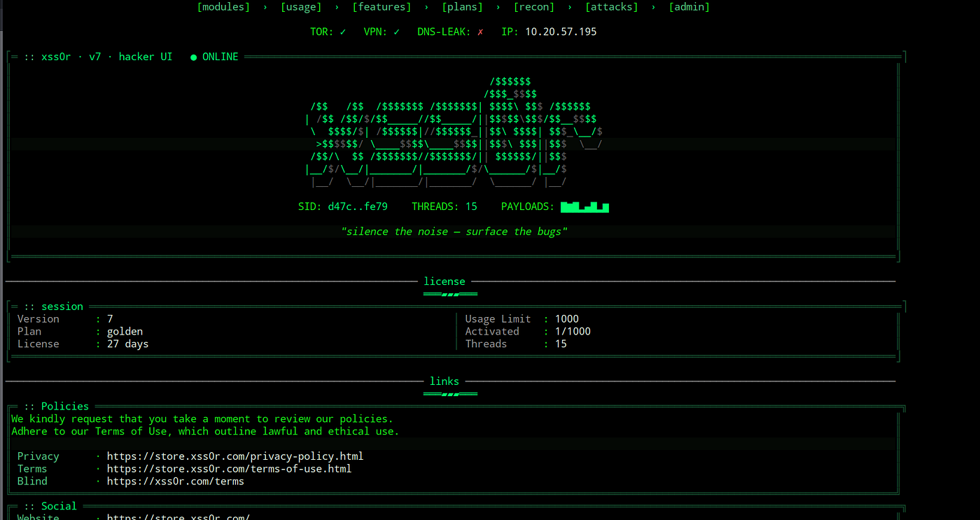The height and width of the screenshot is (520, 980).
Task: Click the Usage Limit value 1000
Action: [567, 319]
